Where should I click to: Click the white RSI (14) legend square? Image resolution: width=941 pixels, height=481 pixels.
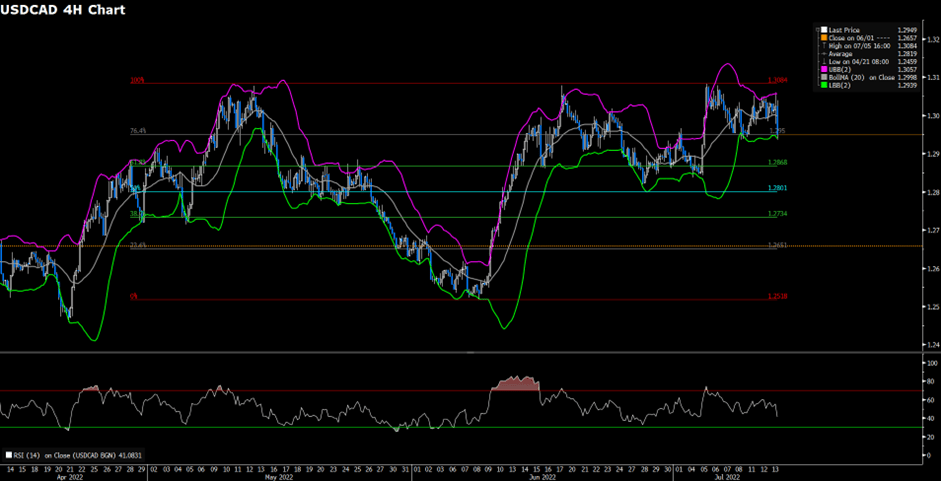tap(8, 453)
